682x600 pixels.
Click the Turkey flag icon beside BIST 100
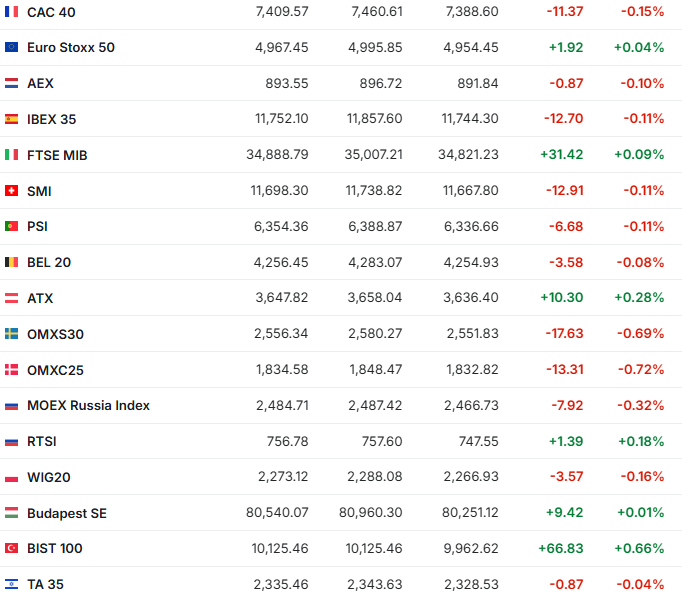[x=12, y=548]
